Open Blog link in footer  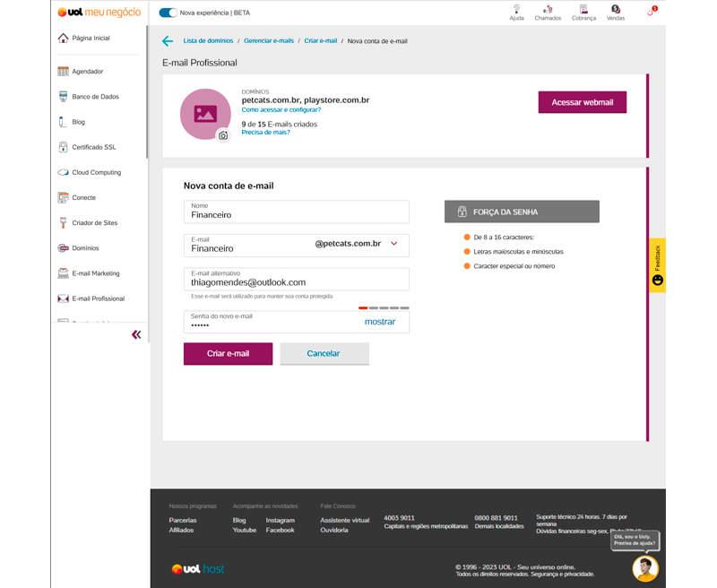tap(239, 521)
